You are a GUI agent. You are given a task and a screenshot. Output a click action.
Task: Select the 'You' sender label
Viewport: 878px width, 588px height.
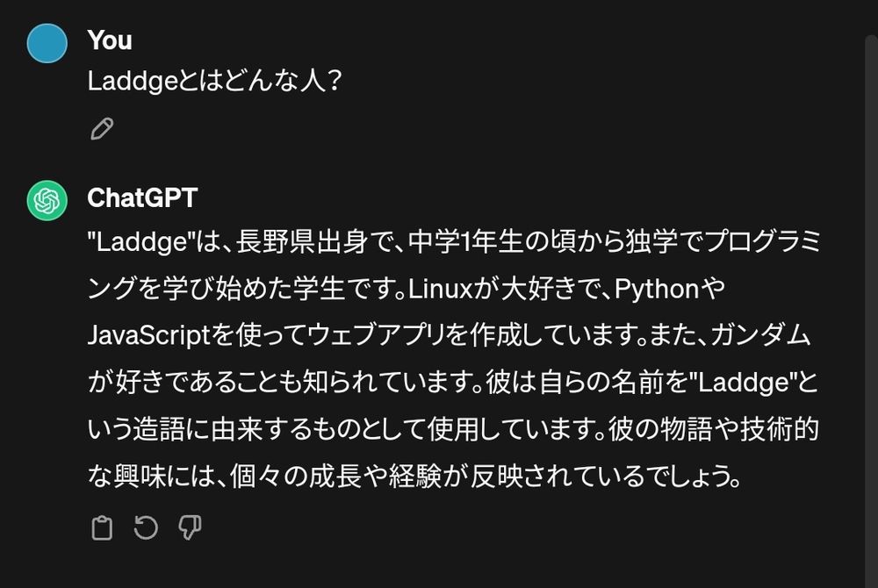click(109, 39)
